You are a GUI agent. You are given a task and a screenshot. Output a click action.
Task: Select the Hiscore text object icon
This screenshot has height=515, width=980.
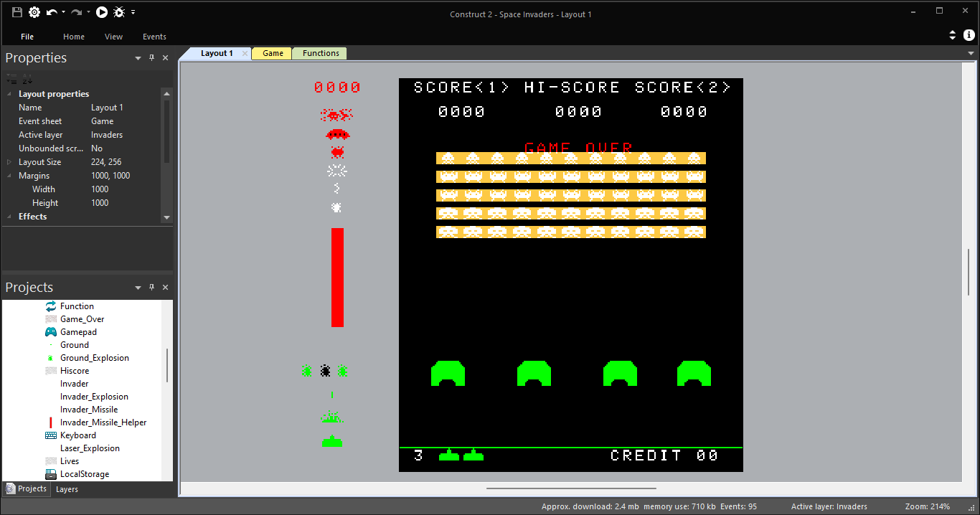click(51, 371)
